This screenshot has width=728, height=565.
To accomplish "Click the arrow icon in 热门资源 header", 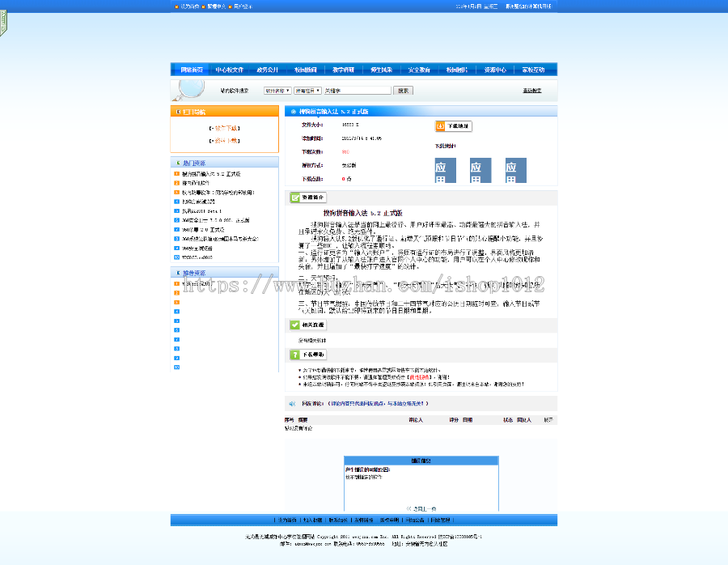I will pos(178,163).
